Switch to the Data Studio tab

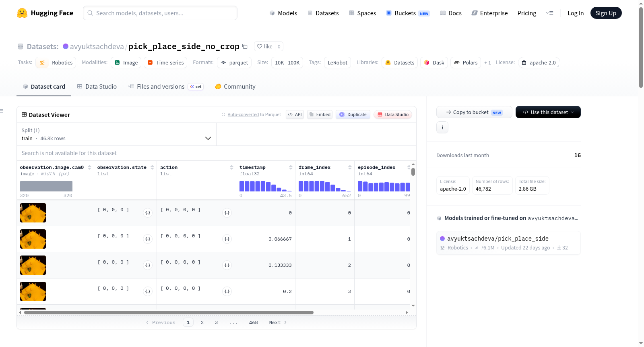click(x=97, y=86)
